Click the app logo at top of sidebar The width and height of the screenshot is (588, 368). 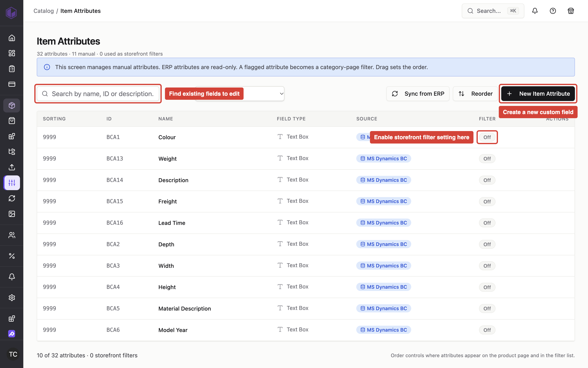click(x=11, y=12)
